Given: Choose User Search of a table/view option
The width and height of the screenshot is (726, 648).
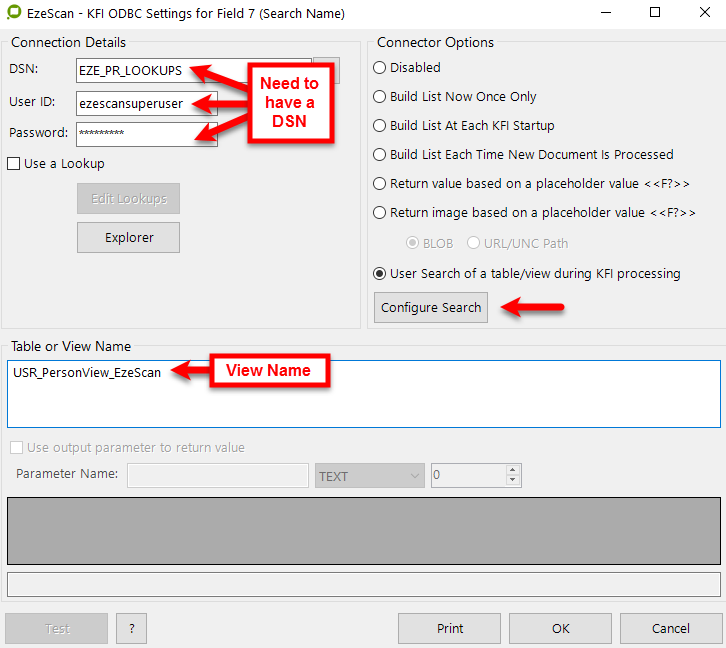Looking at the screenshot, I should pos(380,273).
